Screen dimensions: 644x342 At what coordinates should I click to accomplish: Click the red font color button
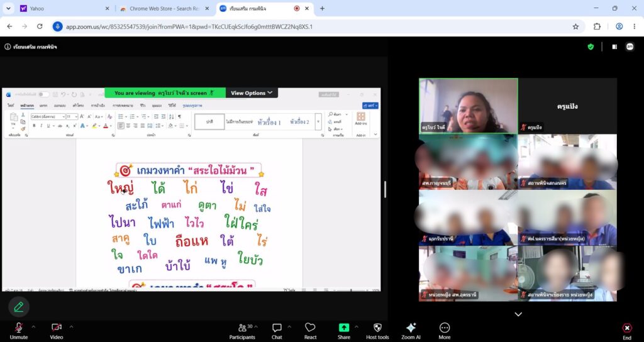(106, 126)
